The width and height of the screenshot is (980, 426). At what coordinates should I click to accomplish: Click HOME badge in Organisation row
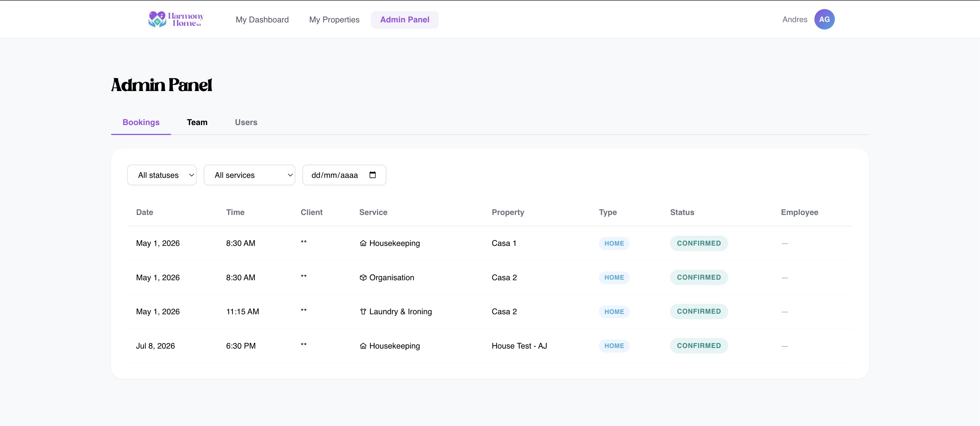tap(614, 278)
